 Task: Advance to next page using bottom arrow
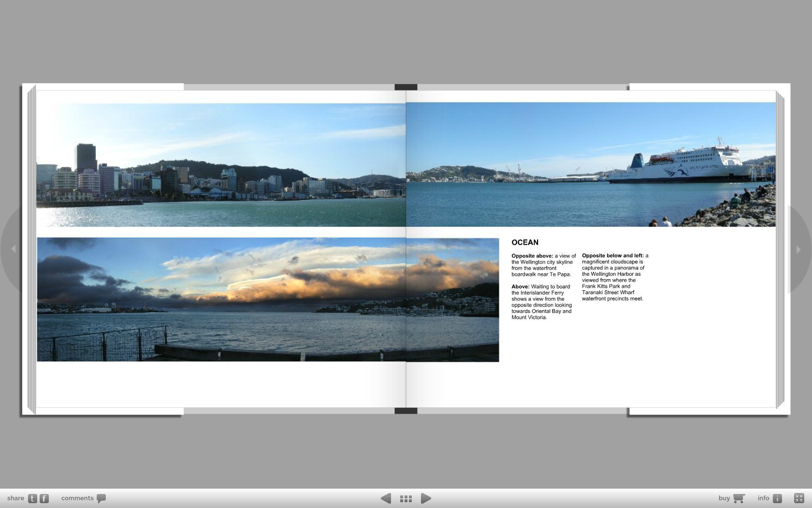pyautogui.click(x=426, y=498)
